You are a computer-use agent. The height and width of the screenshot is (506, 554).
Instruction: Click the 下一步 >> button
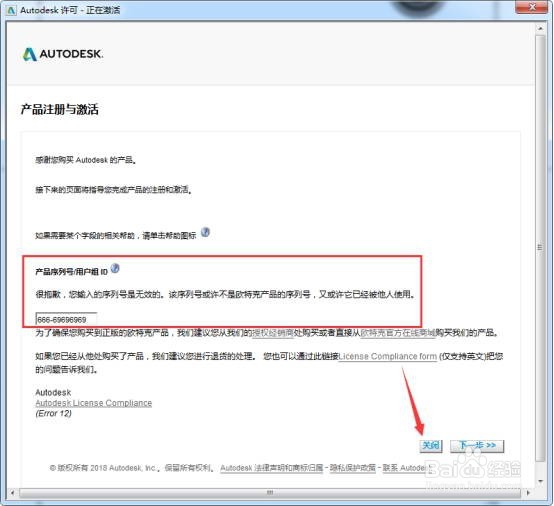pyautogui.click(x=477, y=446)
